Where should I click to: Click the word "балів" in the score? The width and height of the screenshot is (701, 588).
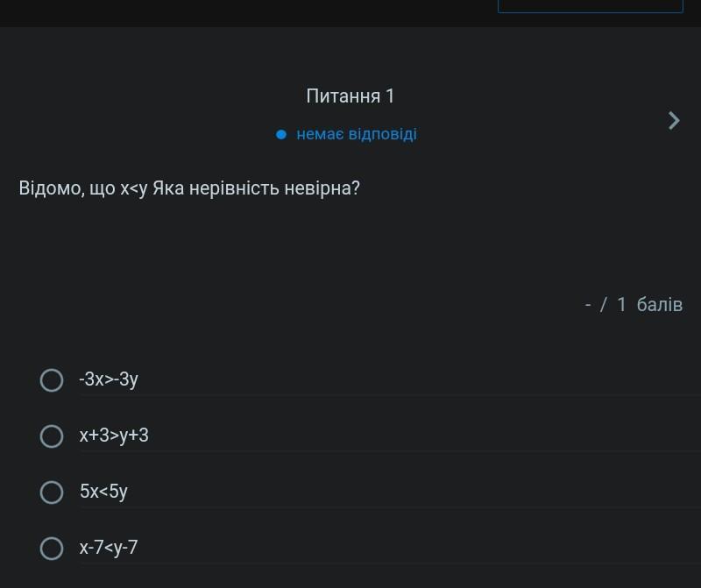pyautogui.click(x=659, y=305)
